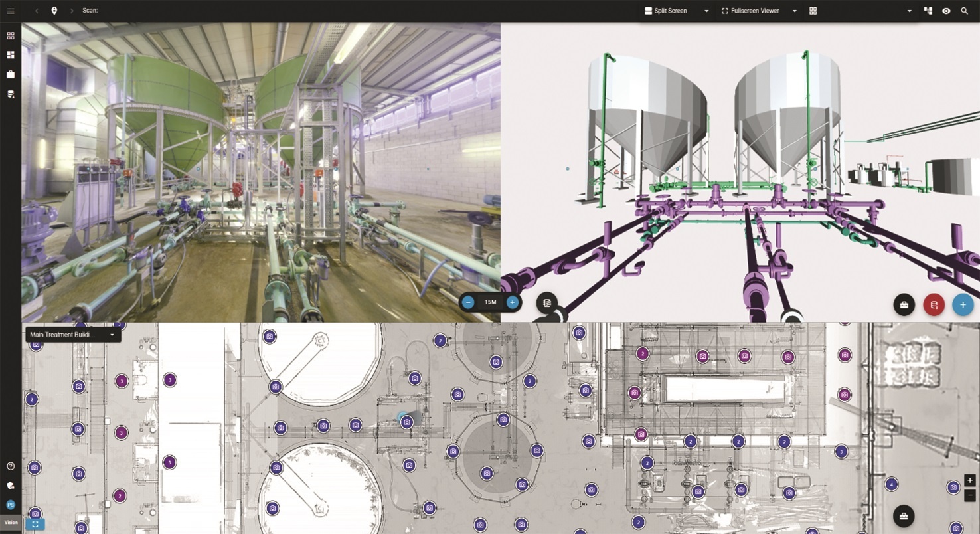Expand the Split Screen dropdown

(706, 11)
